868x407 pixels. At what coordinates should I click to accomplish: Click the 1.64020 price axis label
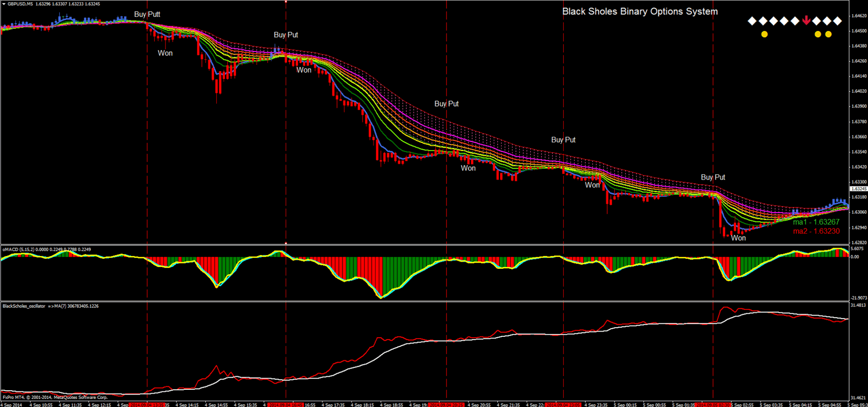tap(859, 91)
